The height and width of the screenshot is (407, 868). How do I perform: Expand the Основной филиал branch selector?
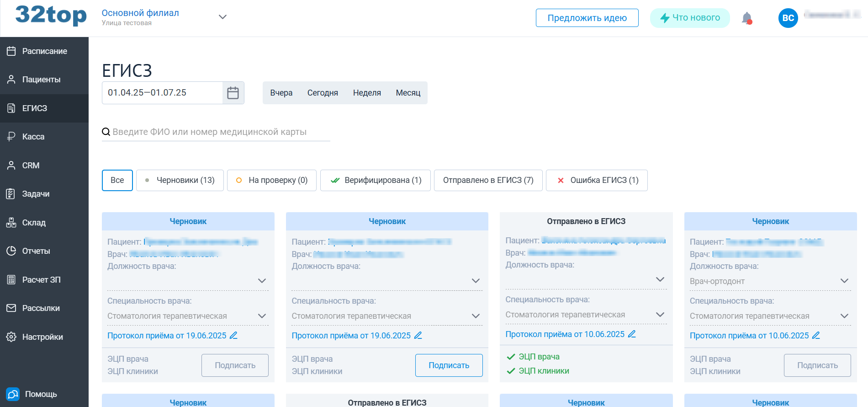222,17
